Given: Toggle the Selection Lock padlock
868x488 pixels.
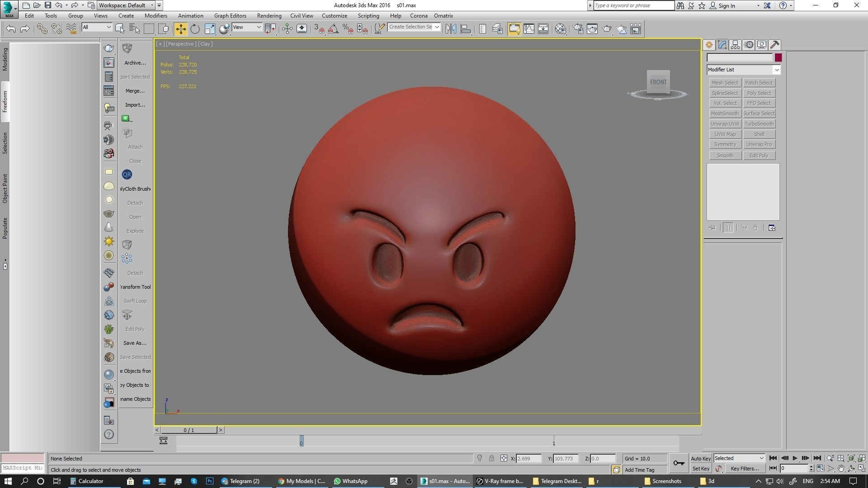Looking at the screenshot, I should click(x=491, y=458).
